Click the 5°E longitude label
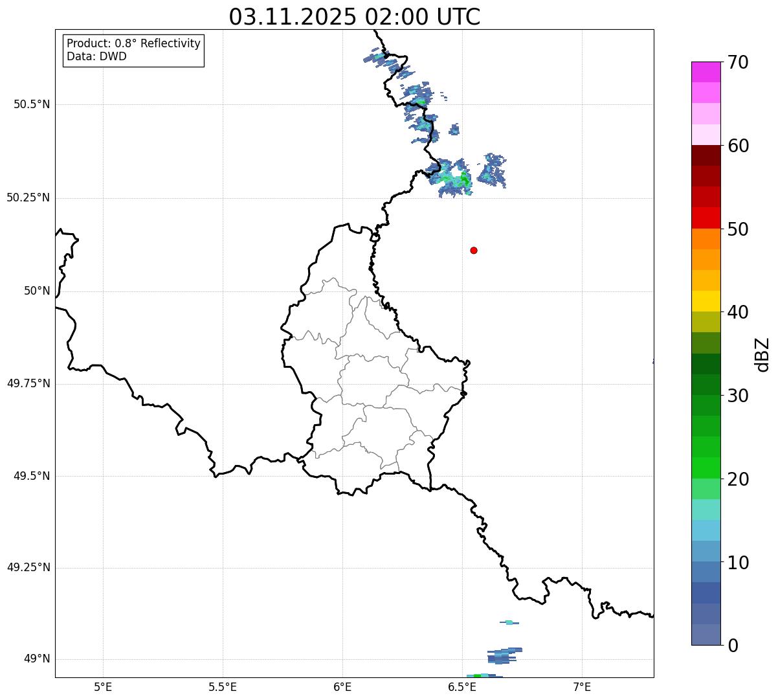The height and width of the screenshot is (700, 778). click(x=103, y=686)
